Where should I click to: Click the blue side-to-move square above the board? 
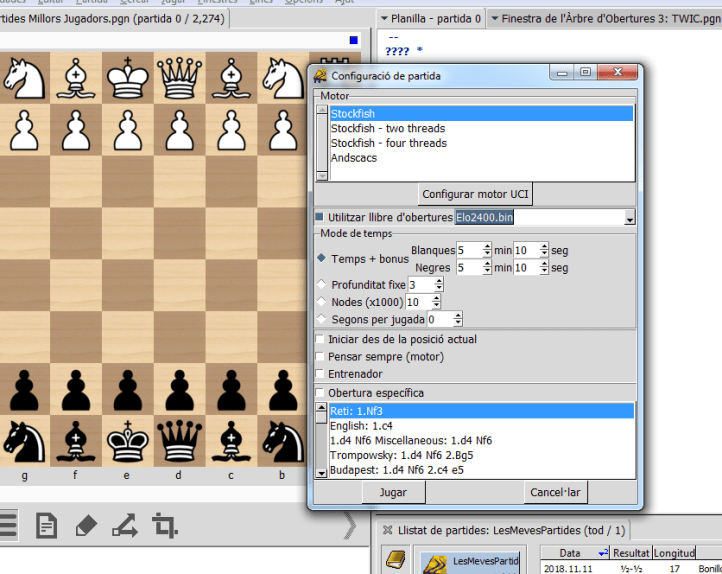point(354,40)
